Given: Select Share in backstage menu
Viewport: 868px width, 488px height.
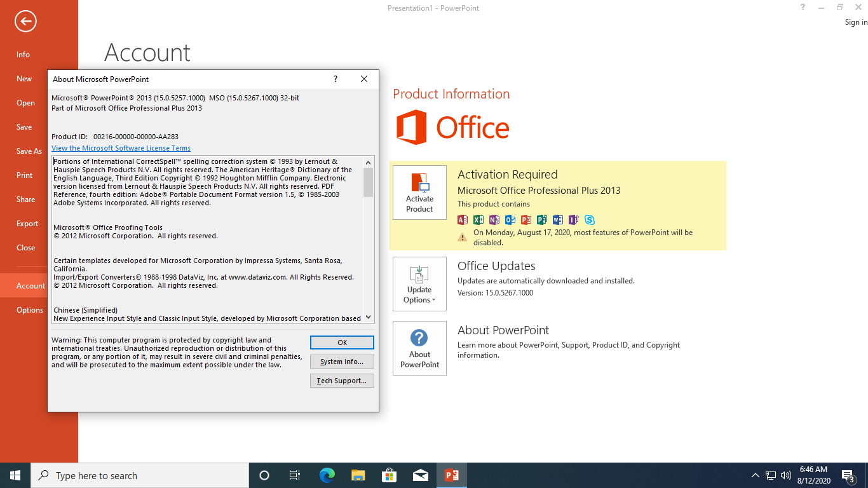Looking at the screenshot, I should coord(39,200).
